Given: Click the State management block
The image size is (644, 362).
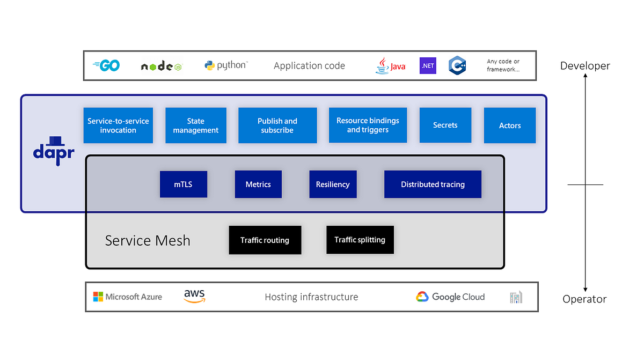Looking at the screenshot, I should pos(196,125).
